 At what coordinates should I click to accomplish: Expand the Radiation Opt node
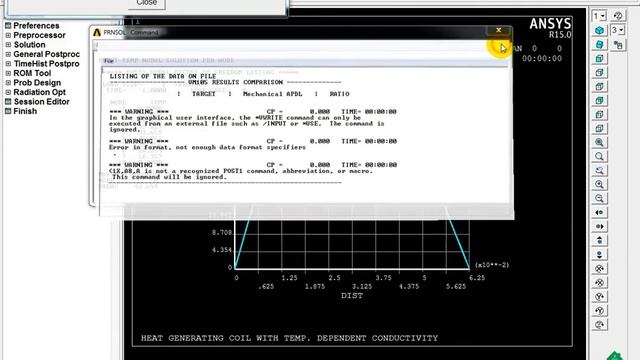tap(8, 92)
